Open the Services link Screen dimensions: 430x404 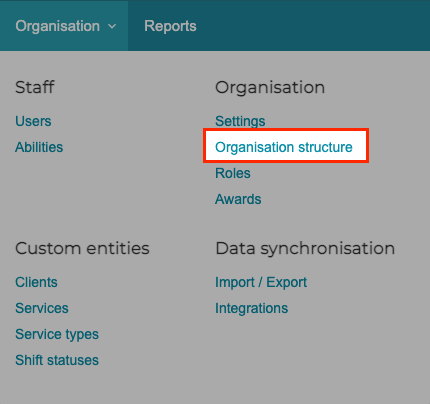point(42,308)
